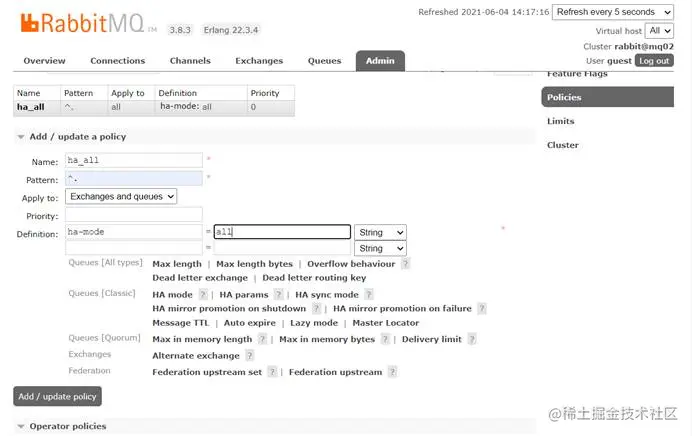Switch to the Channels tab

(190, 61)
